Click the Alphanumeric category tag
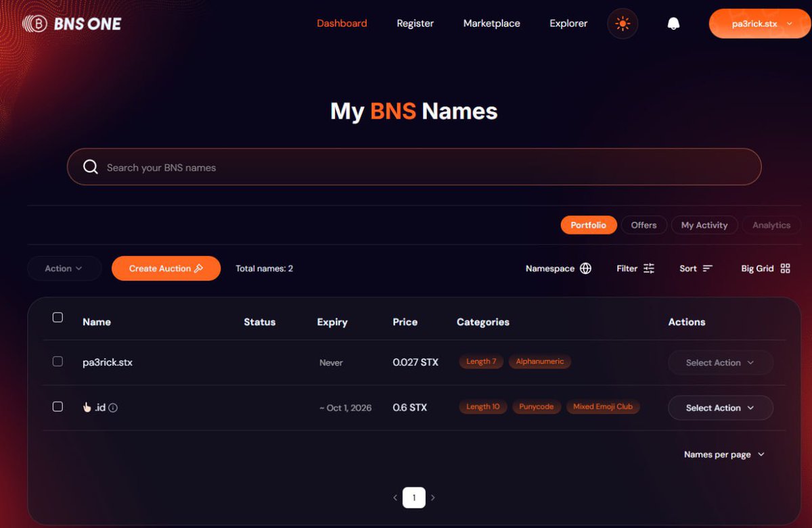Screen dimensions: 812x528 540,362
